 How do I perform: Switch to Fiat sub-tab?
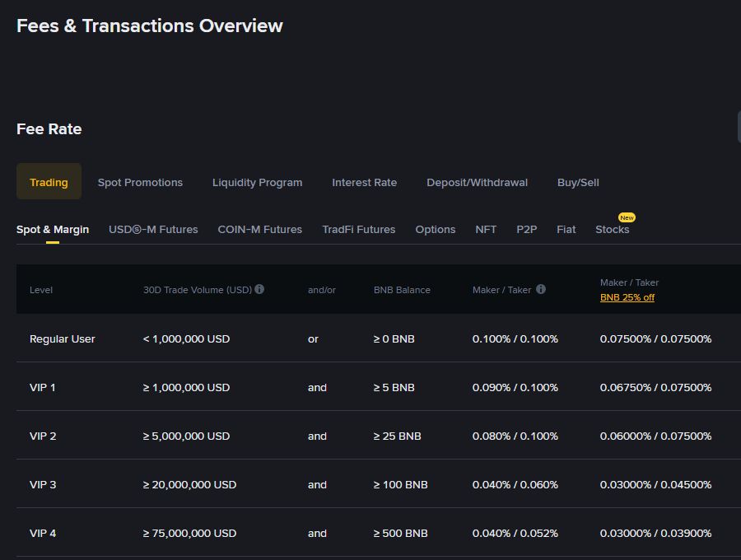point(566,230)
